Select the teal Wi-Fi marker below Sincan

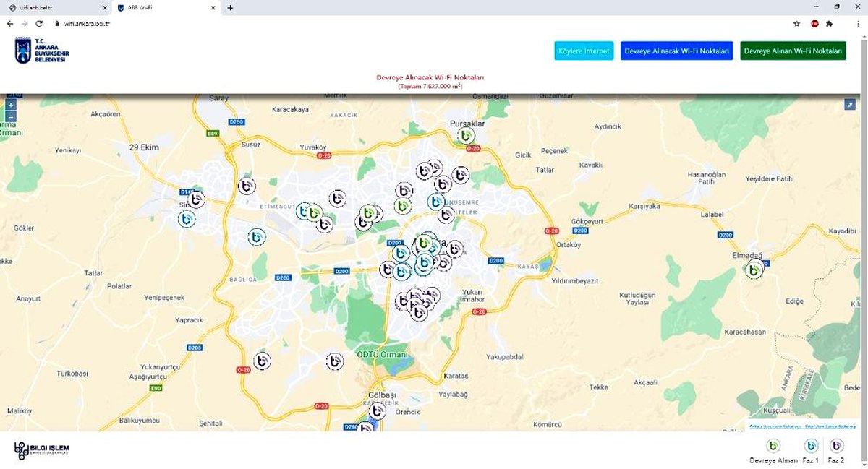click(x=187, y=219)
